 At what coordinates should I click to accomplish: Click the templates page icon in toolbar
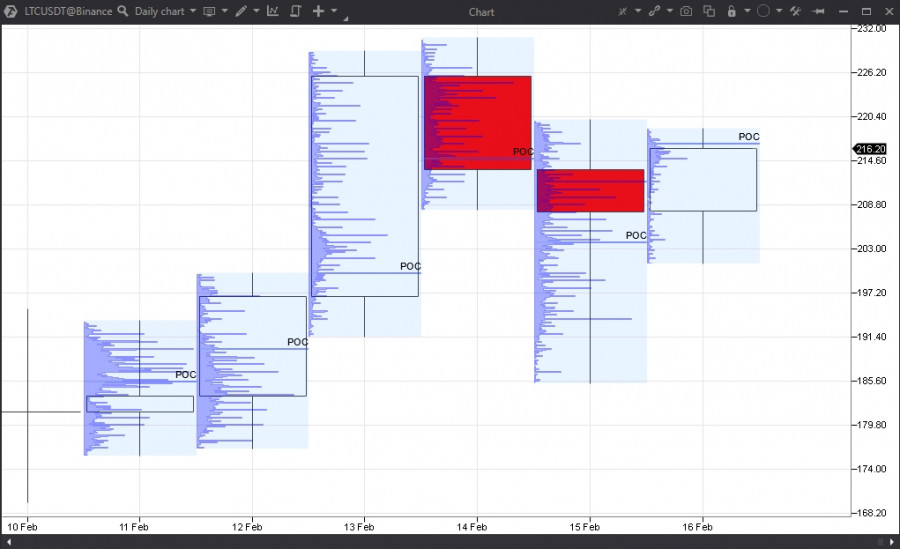tap(296, 11)
